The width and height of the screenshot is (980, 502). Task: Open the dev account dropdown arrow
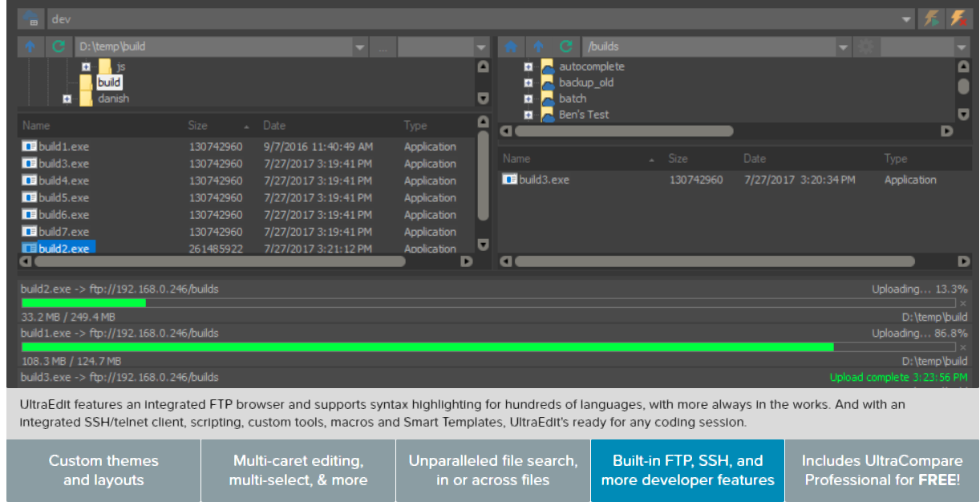coord(907,19)
